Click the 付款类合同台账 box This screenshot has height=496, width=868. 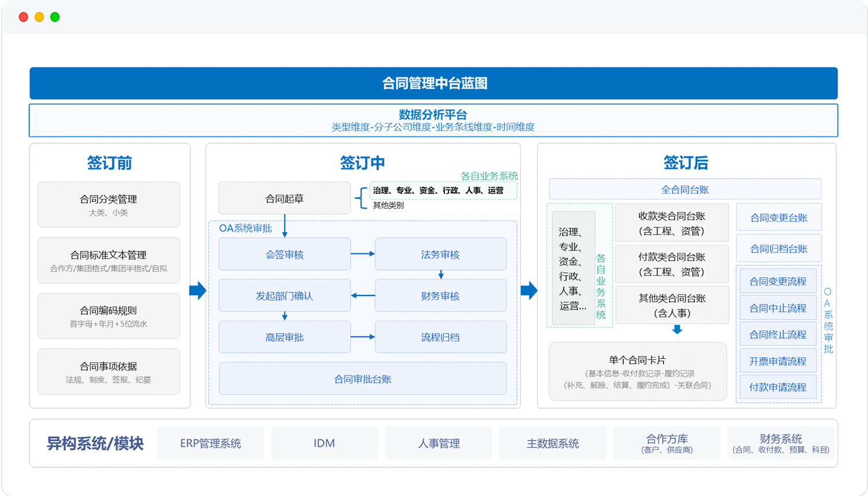point(672,264)
